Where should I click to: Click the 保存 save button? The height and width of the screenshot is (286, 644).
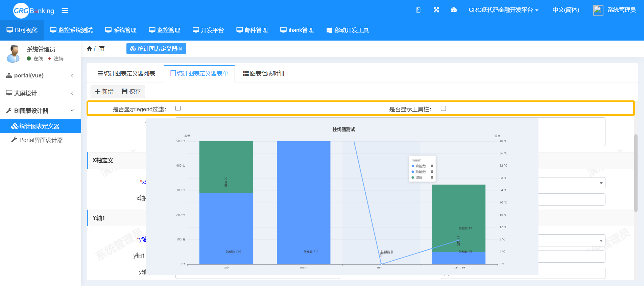click(131, 92)
